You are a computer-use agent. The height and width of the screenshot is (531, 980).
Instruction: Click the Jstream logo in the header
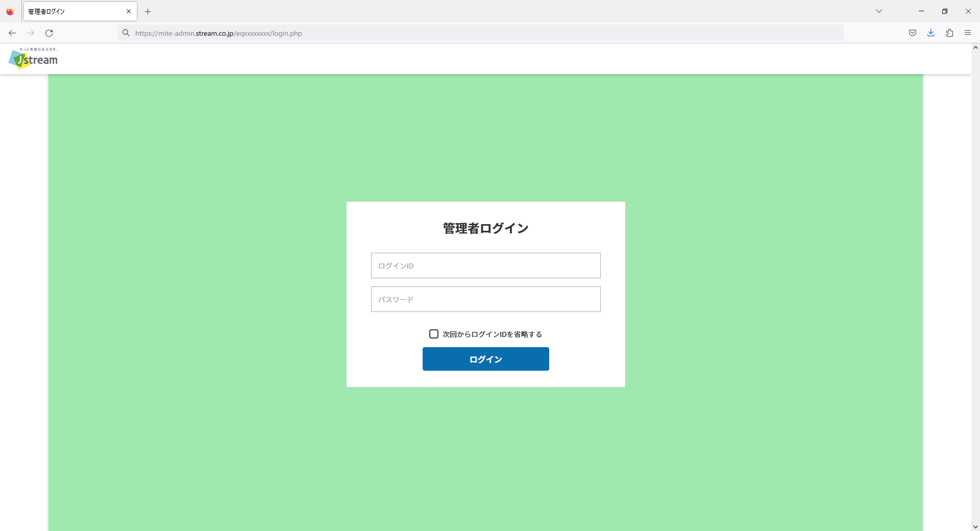click(33, 58)
